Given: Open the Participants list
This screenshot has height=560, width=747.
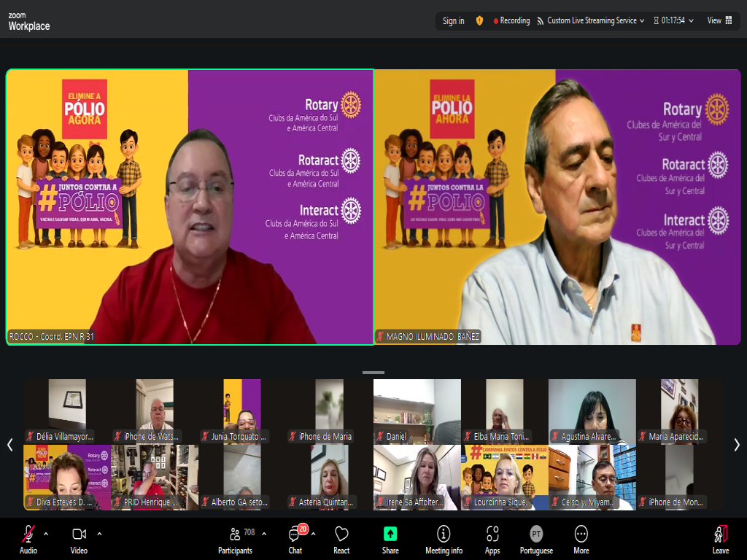Looking at the screenshot, I should [236, 539].
